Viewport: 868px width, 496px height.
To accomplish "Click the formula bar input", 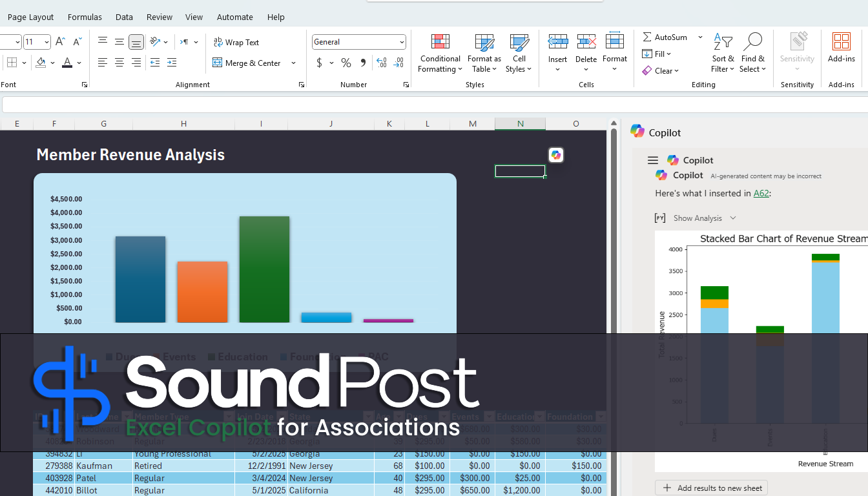I will (x=435, y=105).
